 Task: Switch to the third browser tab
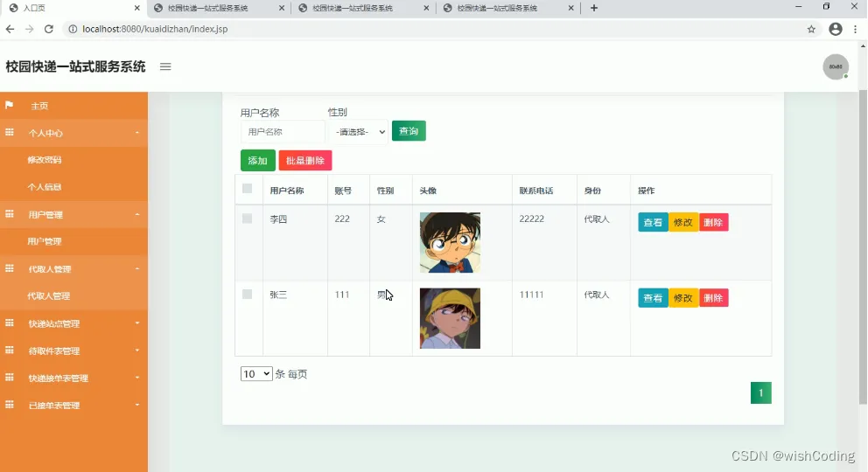click(x=364, y=8)
